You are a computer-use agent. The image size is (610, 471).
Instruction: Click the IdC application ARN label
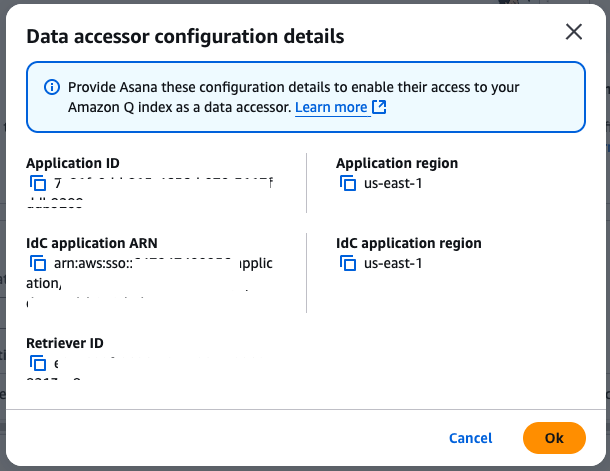pyautogui.click(x=92, y=243)
